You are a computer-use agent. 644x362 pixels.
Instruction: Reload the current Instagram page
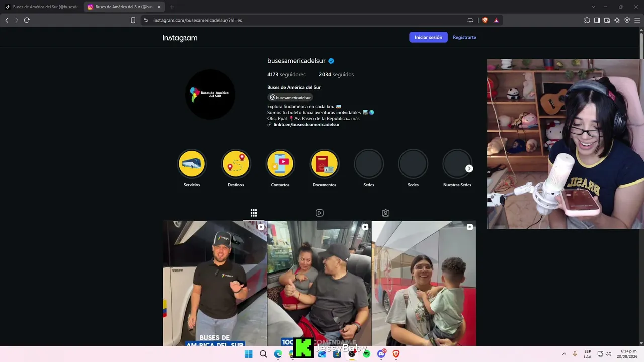pyautogui.click(x=27, y=20)
